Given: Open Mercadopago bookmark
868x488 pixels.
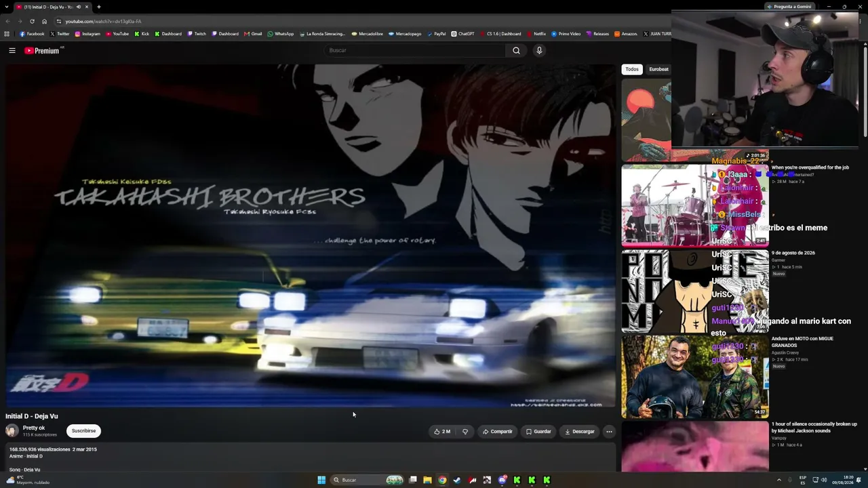Looking at the screenshot, I should (405, 34).
